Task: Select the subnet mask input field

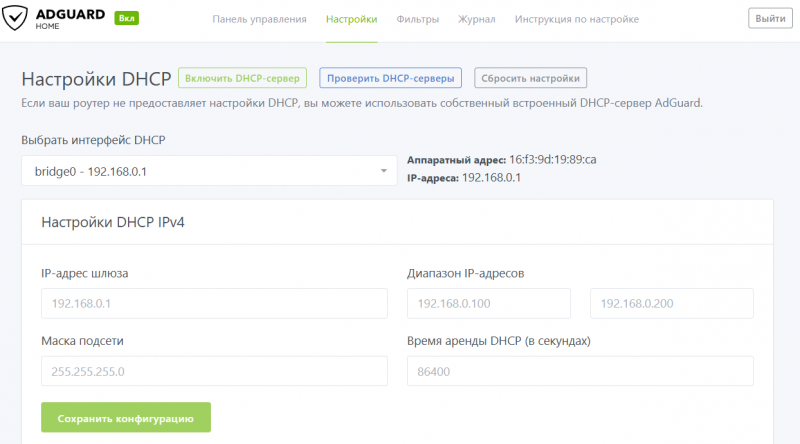Action: (x=214, y=371)
